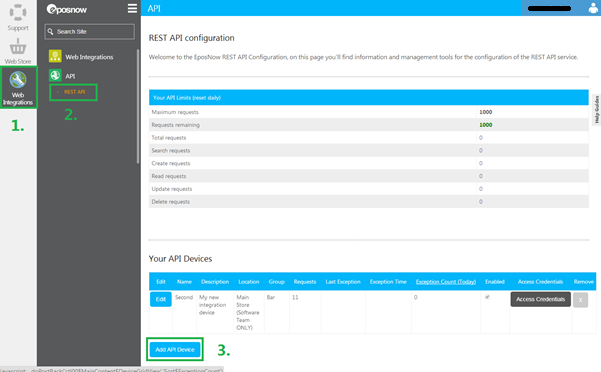Click the Search Site input field
Viewport: 601px width, 372px height.
tap(90, 31)
